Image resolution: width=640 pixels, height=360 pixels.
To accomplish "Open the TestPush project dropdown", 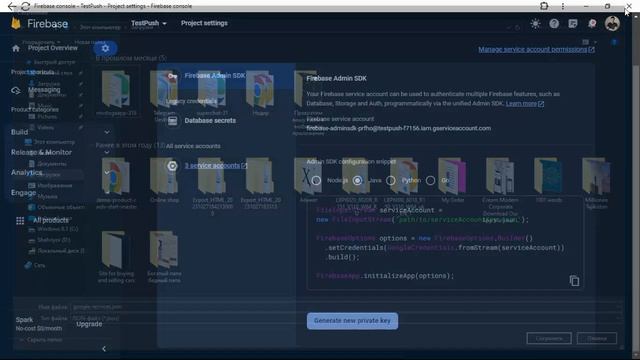I will point(149,23).
